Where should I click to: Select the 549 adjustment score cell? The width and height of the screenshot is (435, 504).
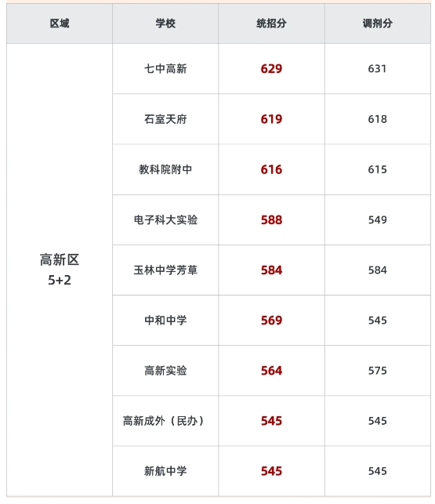click(x=378, y=219)
